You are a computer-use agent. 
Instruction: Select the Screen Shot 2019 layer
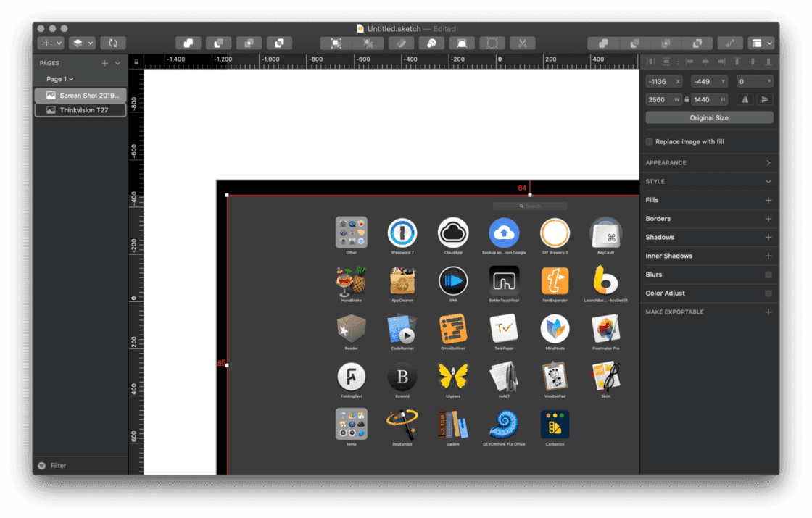[x=80, y=95]
